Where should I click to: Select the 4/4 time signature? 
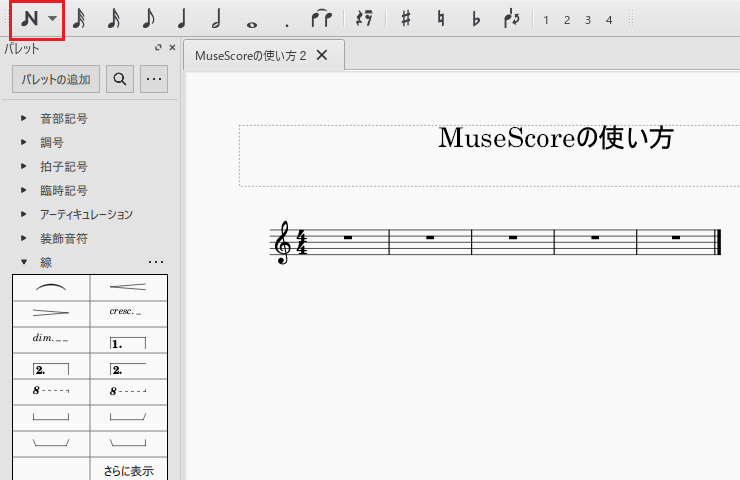tap(302, 242)
